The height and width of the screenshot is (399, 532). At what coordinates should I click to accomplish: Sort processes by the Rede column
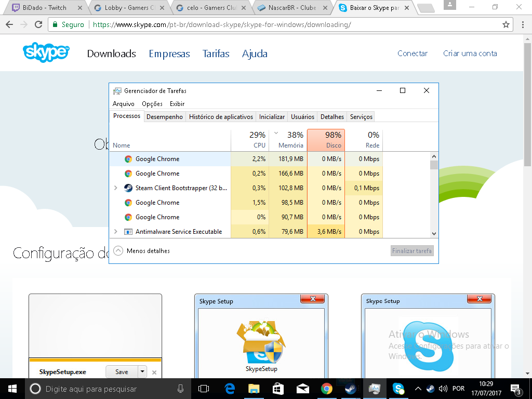[x=364, y=140]
